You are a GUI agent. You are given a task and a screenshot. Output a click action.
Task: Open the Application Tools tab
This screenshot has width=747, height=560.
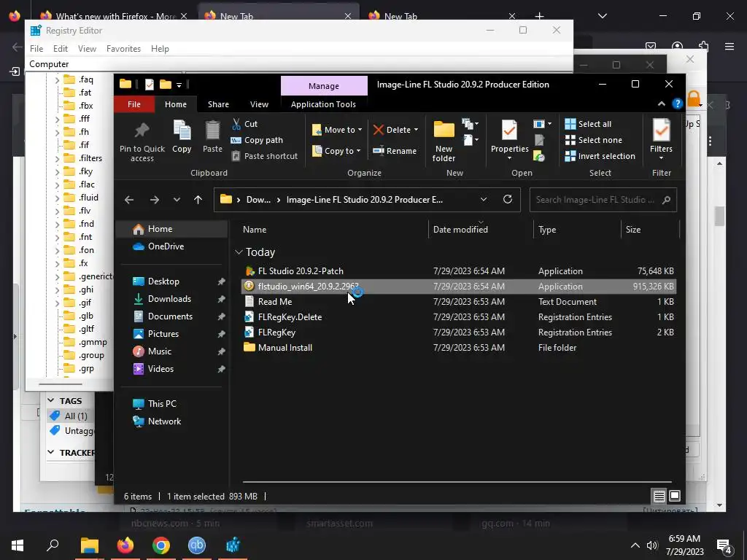323,104
